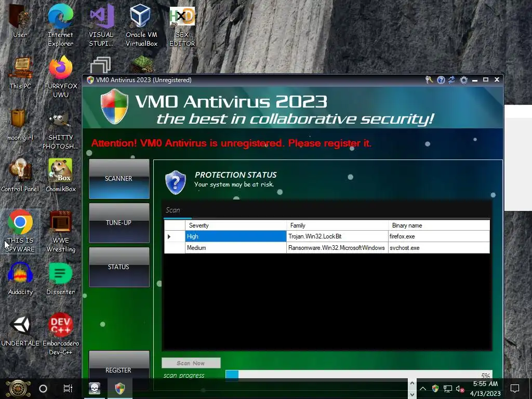Image resolution: width=532 pixels, height=399 pixels.
Task: Open the HxD SEX EDITOR icon
Action: pyautogui.click(x=182, y=24)
